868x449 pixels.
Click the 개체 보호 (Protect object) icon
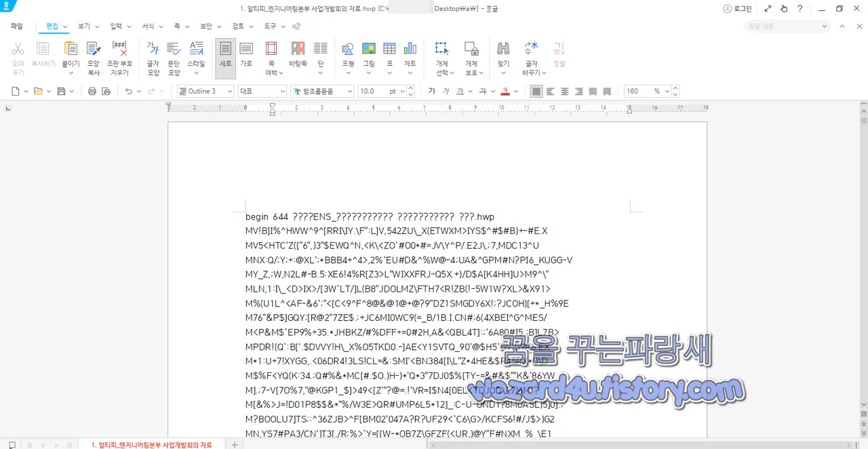(x=471, y=49)
